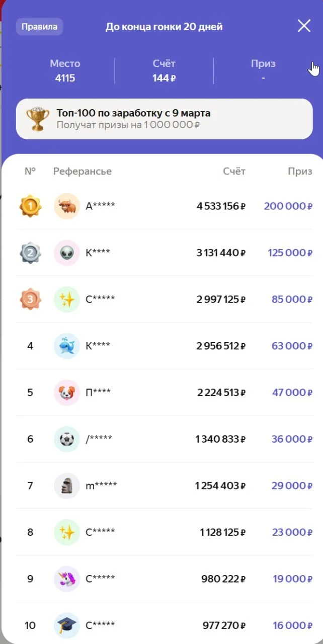Close the race leaderboard panel
Viewport: 323px width, 644px height.
pyautogui.click(x=304, y=26)
